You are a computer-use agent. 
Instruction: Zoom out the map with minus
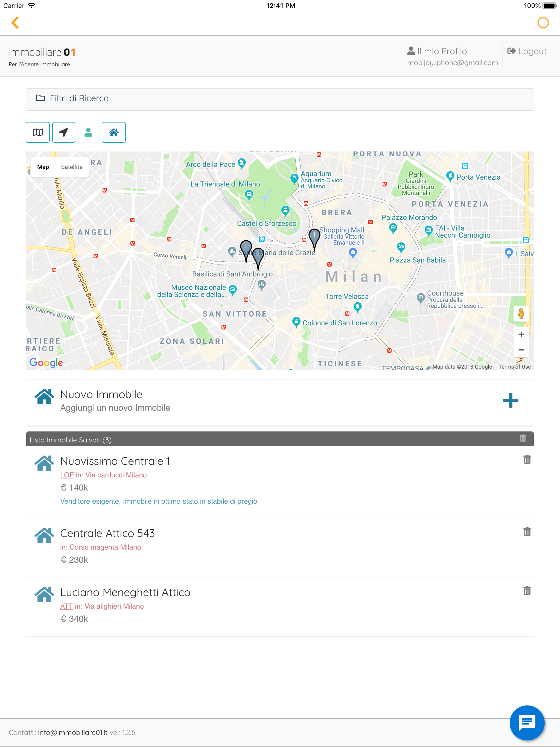521,349
